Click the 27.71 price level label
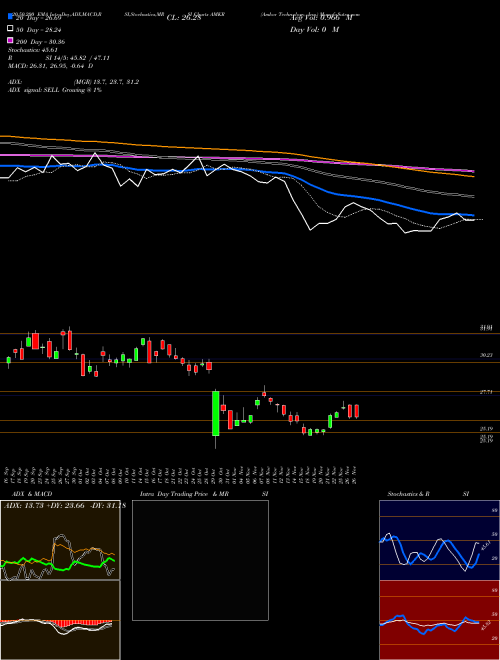Image resolution: width=500 pixels, height=660 pixels. (486, 392)
